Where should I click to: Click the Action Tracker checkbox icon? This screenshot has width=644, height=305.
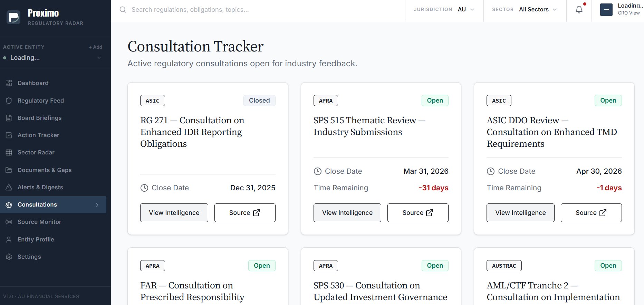coord(9,135)
